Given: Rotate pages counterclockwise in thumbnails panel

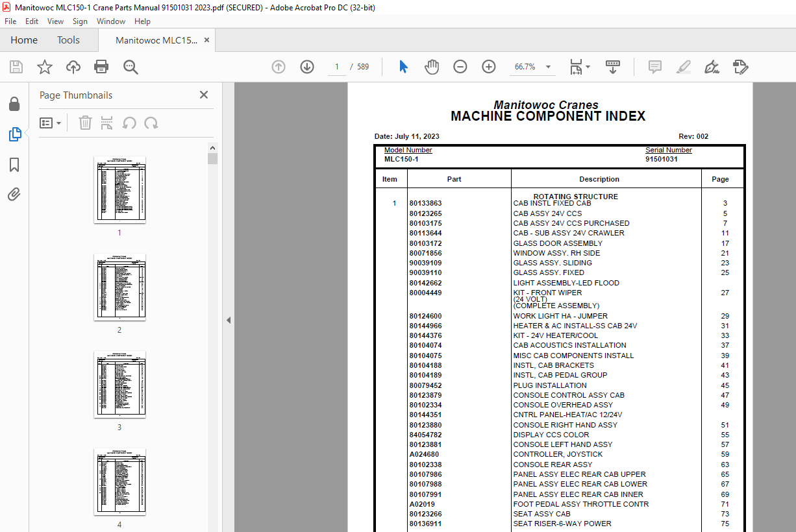Looking at the screenshot, I should (129, 123).
